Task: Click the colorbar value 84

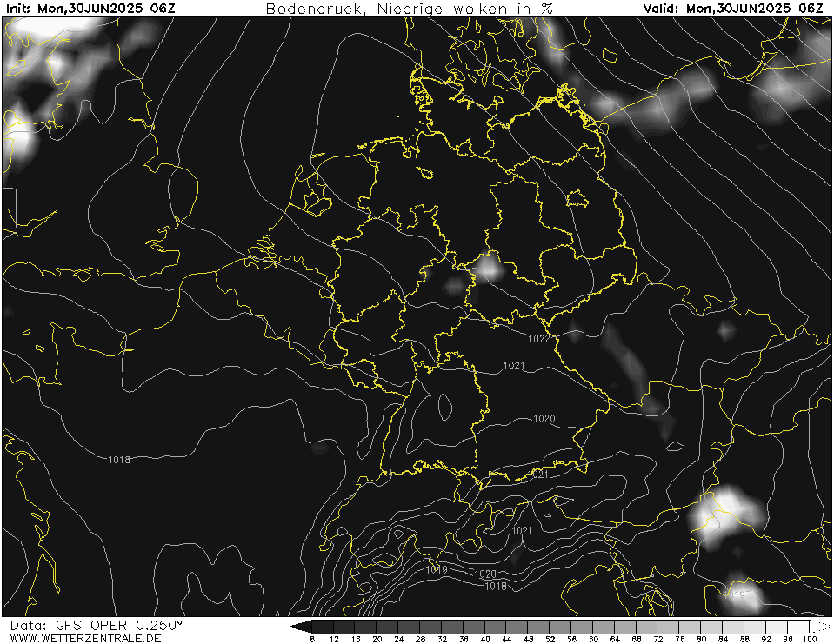Action: [x=723, y=639]
